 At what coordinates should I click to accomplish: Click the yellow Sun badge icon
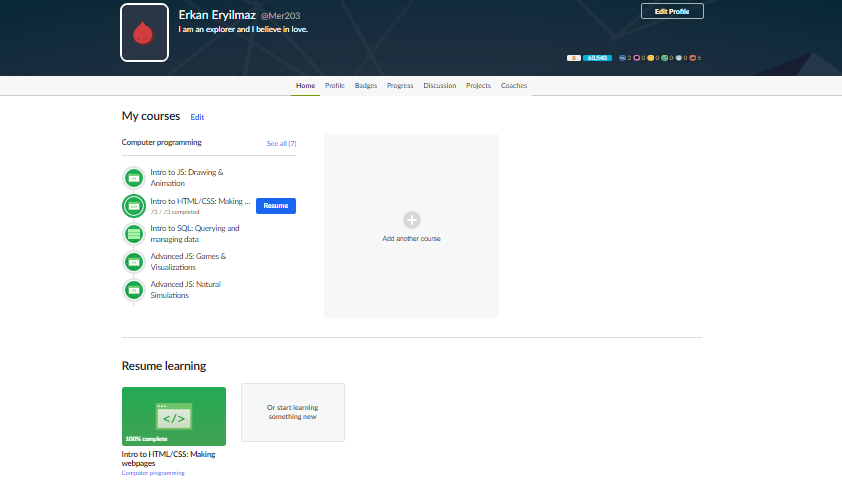(x=650, y=58)
